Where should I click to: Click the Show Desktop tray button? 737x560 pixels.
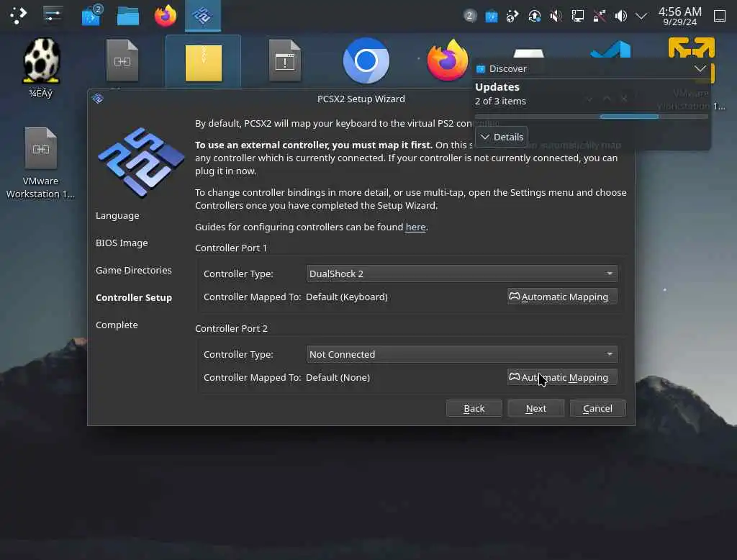tap(720, 16)
